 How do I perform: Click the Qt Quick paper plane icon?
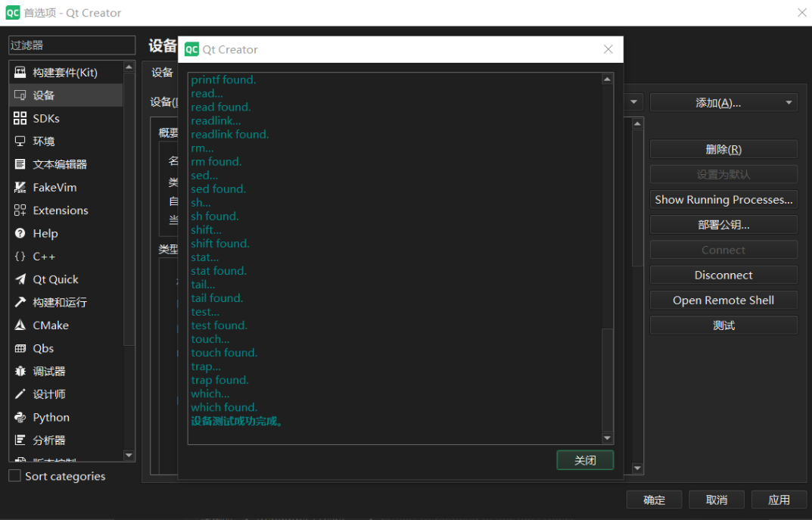point(20,280)
